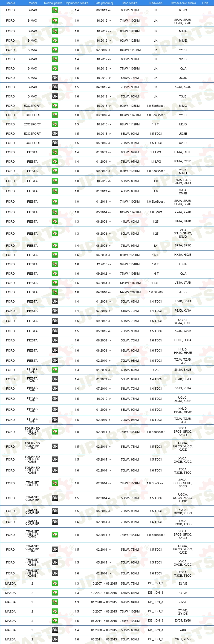Click the Moc silnika column header
Viewport: 214px width, 644px height.
(x=130, y=3)
